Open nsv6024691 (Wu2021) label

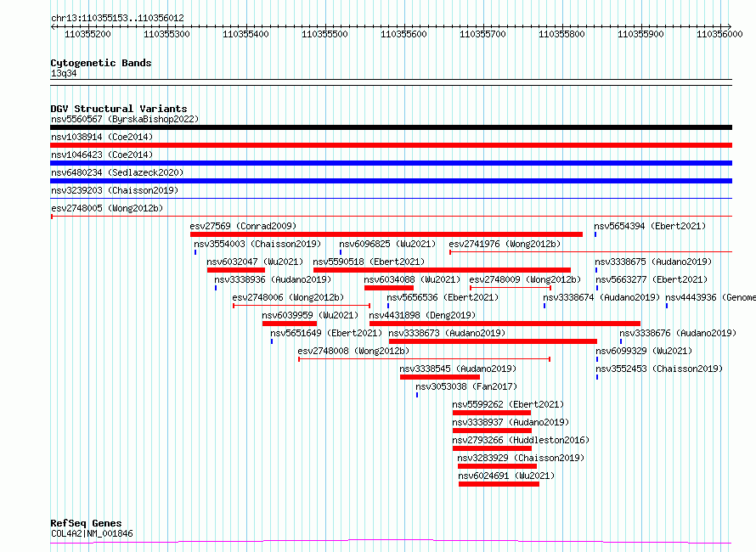click(507, 476)
